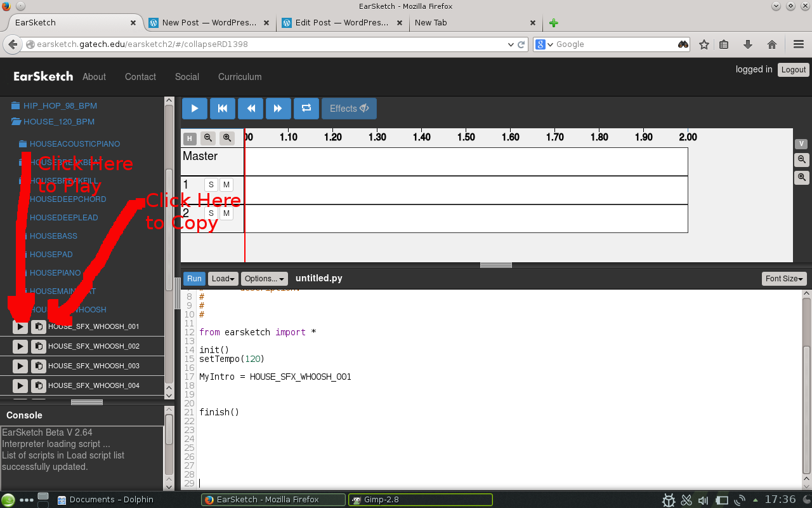Image resolution: width=812 pixels, height=508 pixels.
Task: Click the fast-forward transport button
Action: pyautogui.click(x=278, y=109)
